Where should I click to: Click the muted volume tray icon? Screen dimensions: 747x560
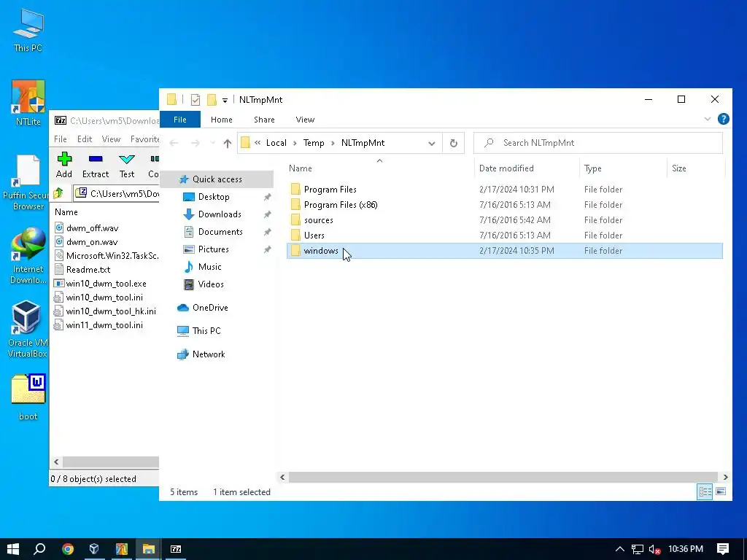click(x=654, y=549)
